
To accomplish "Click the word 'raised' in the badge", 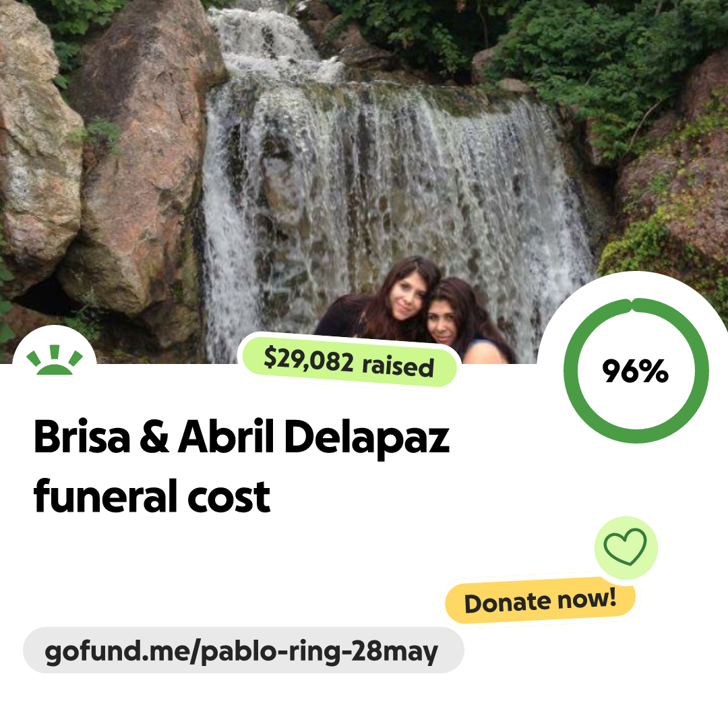I will [398, 366].
